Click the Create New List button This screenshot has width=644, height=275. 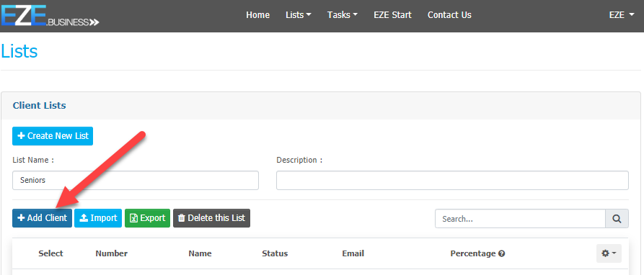[53, 136]
